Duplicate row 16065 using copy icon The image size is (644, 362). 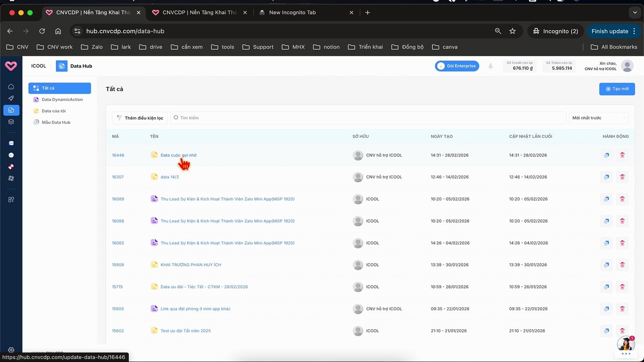point(606,243)
